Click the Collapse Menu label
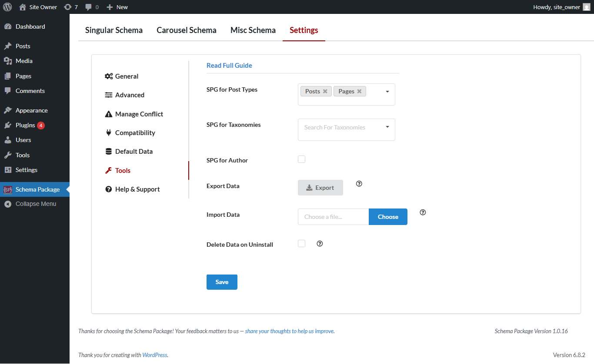The height and width of the screenshot is (364, 594). [36, 204]
